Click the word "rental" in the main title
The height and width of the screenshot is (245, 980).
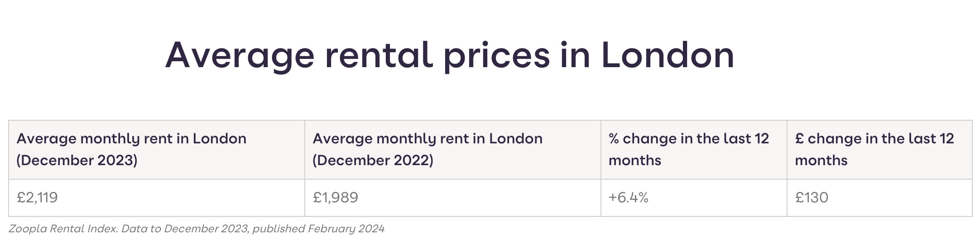378,55
